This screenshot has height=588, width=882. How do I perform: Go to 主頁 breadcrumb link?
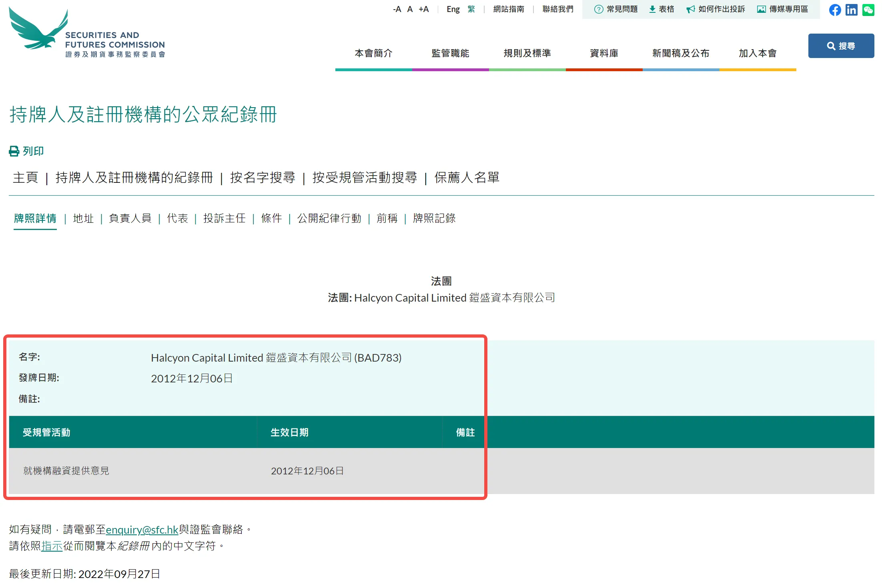click(x=26, y=177)
